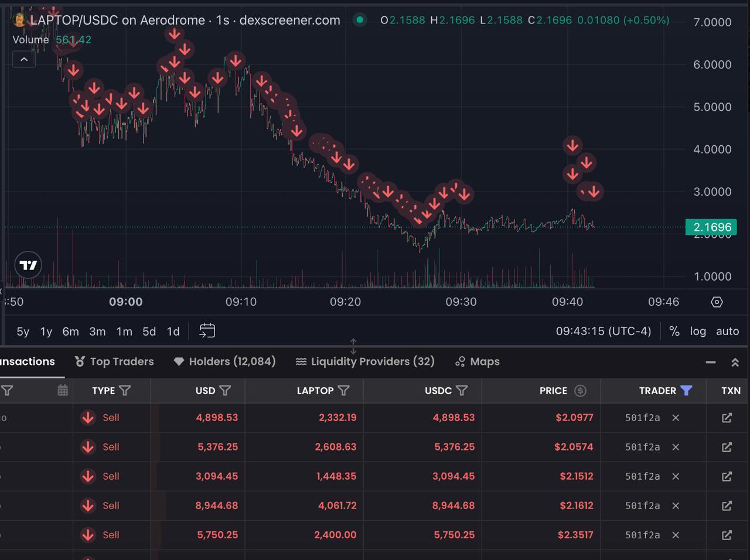Select the 5d time range

click(149, 332)
